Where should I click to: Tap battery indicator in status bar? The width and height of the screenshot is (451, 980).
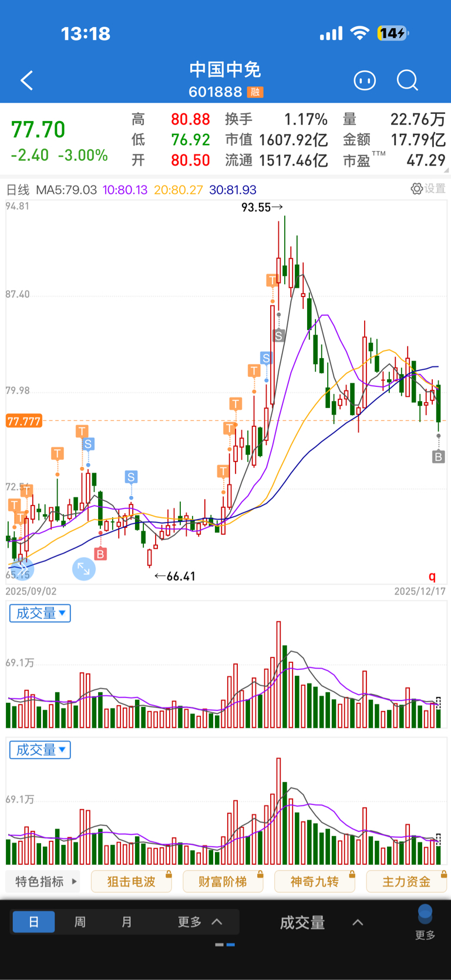tap(393, 33)
